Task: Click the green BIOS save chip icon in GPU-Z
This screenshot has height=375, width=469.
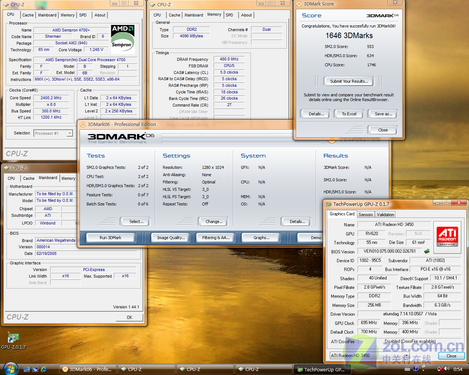Action: tap(426, 251)
